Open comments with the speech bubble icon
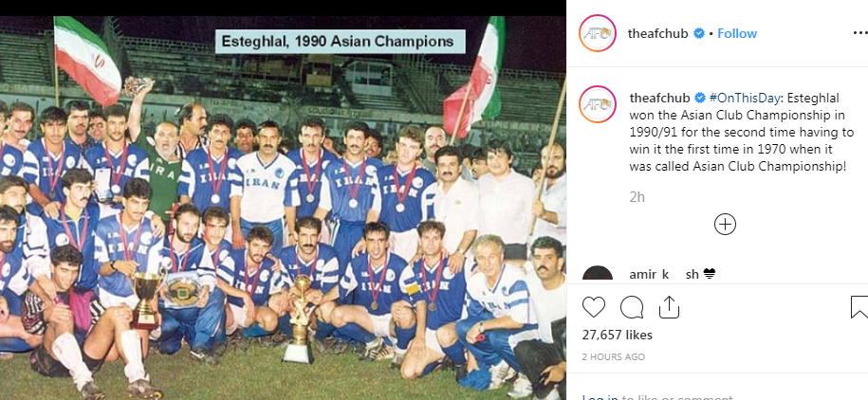 click(632, 307)
